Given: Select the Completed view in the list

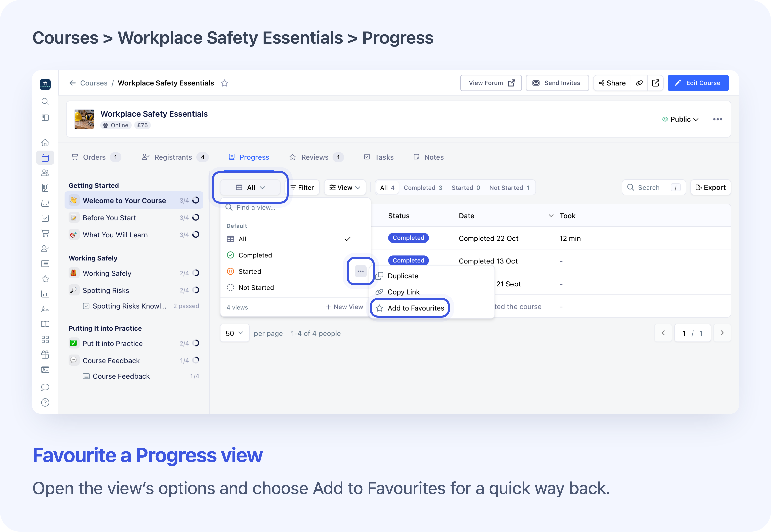Looking at the screenshot, I should 295,255.
